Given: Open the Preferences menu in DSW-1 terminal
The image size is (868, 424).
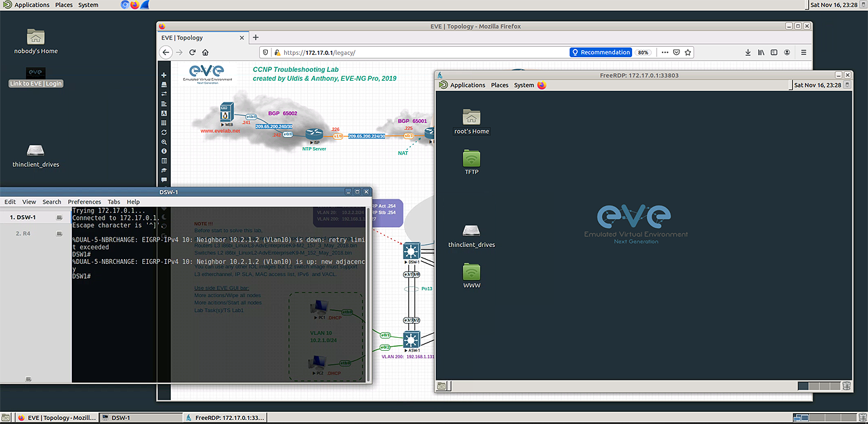Looking at the screenshot, I should (84, 201).
